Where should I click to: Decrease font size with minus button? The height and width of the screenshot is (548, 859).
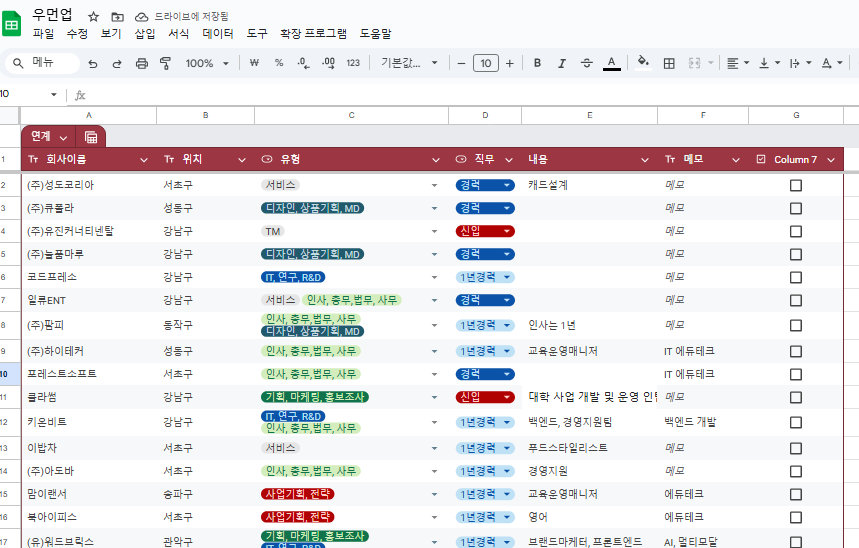[x=461, y=64]
